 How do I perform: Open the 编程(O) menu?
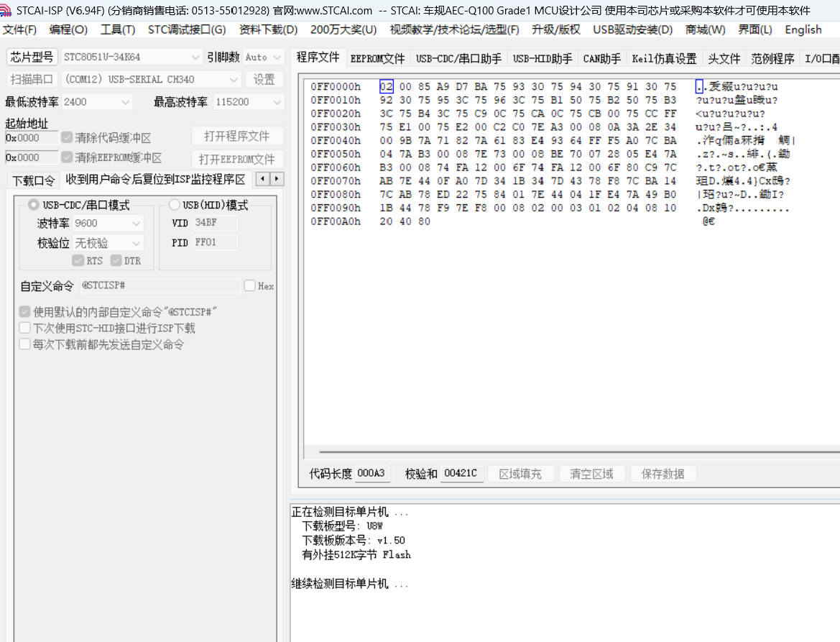coord(68,29)
